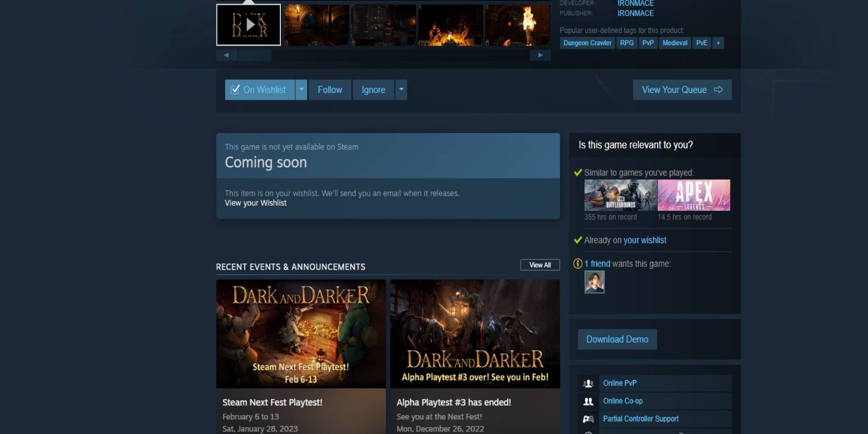Open View Your Queue
Screen dimensions: 868x434
coord(682,90)
